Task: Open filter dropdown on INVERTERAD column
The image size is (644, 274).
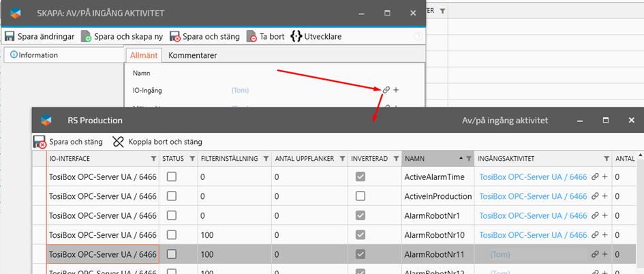Action: point(394,159)
